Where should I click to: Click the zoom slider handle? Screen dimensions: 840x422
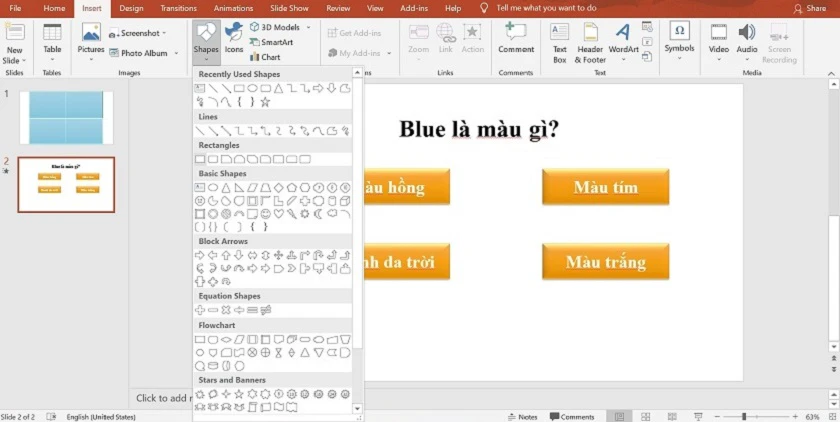[744, 417]
